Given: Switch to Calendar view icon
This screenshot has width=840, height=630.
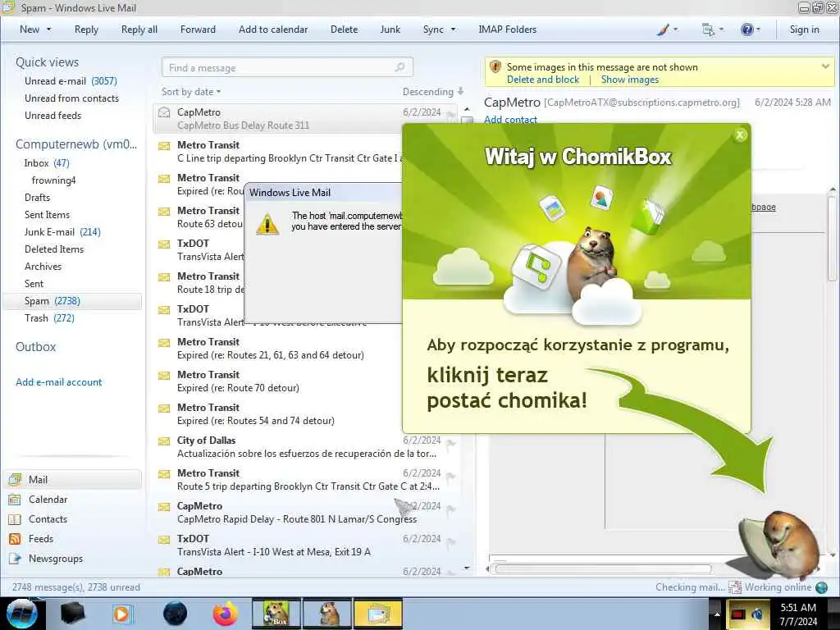Looking at the screenshot, I should point(15,500).
